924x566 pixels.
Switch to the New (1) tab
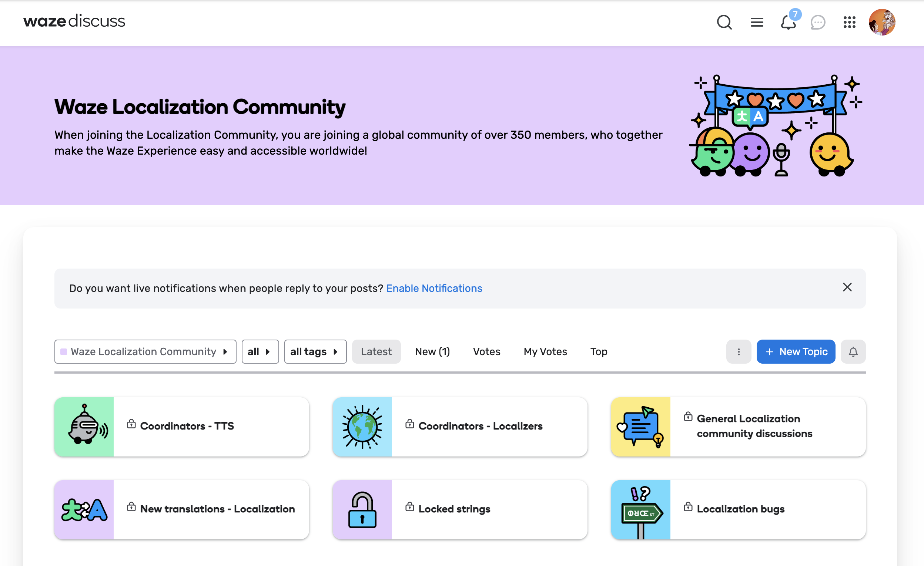[432, 351]
